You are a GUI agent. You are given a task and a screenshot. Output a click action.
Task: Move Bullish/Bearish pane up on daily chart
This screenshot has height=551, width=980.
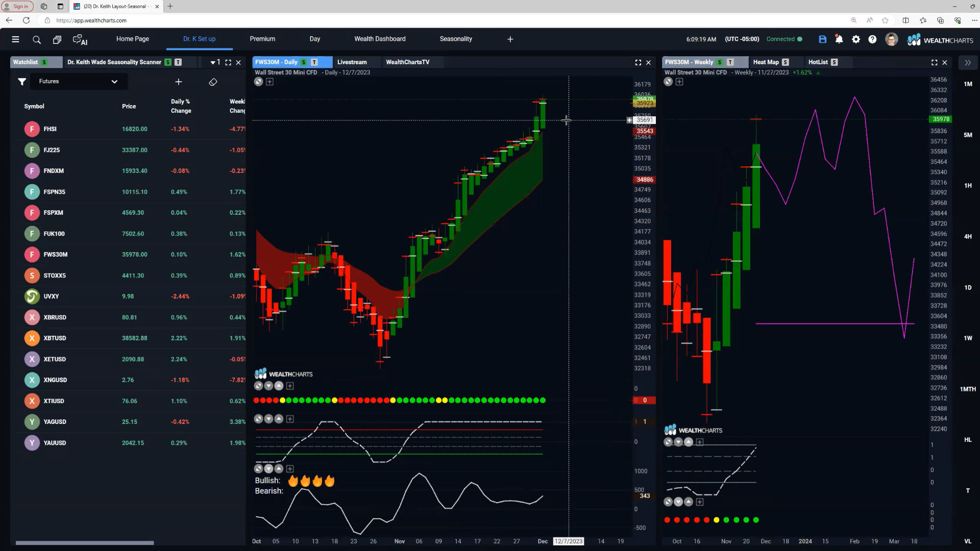[279, 468]
